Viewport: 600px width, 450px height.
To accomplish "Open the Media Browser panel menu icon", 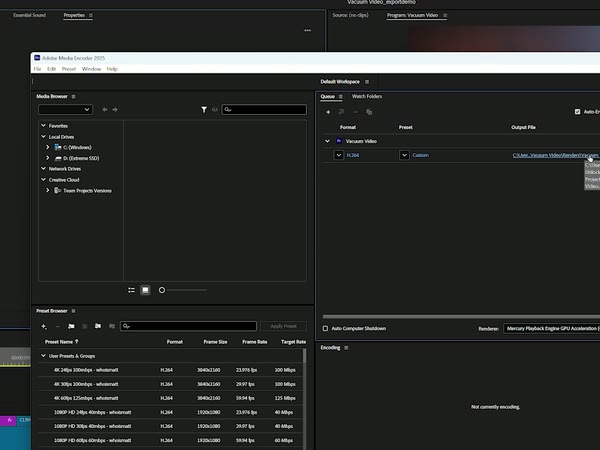I will [73, 96].
